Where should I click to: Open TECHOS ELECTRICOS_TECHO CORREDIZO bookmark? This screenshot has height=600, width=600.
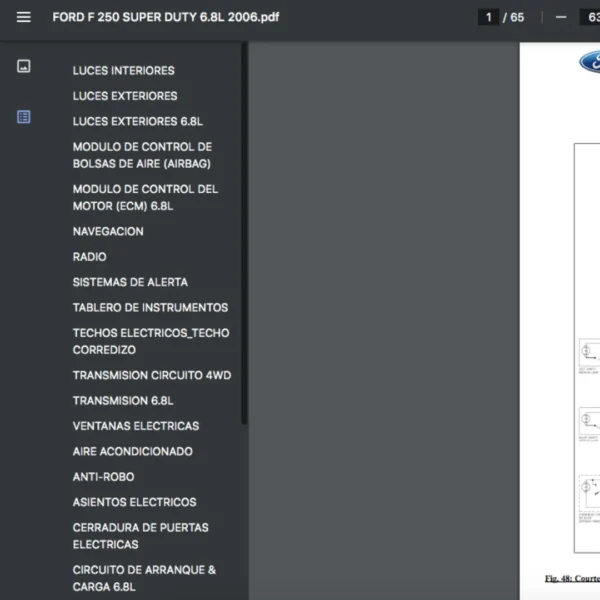[x=151, y=341]
